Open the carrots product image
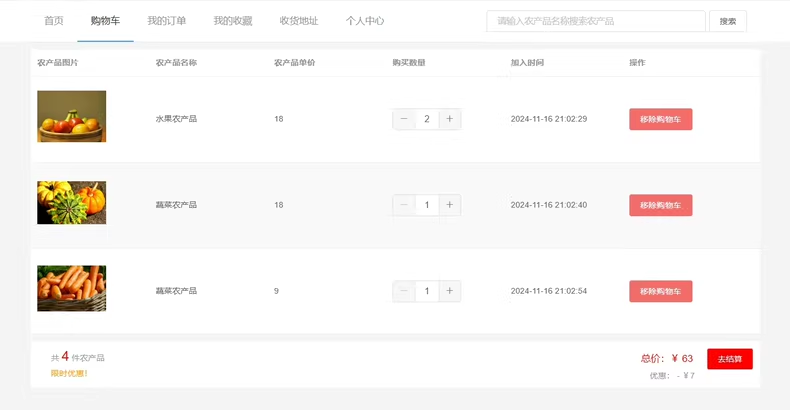Image resolution: width=790 pixels, height=410 pixels. tap(72, 289)
